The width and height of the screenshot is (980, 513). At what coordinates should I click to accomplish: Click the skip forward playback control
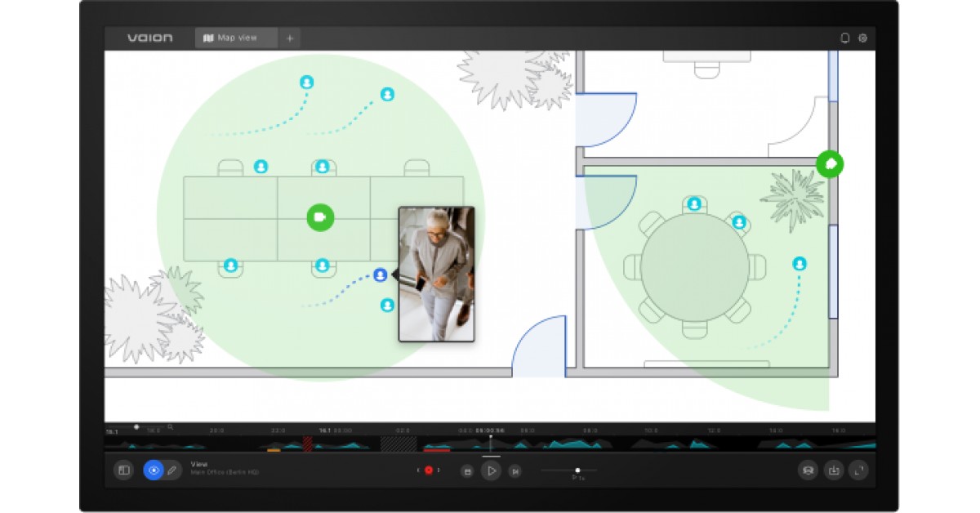tap(514, 471)
